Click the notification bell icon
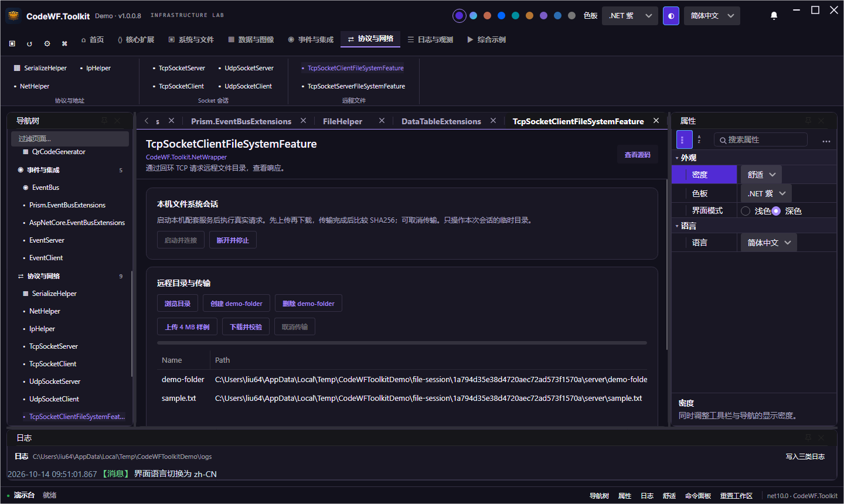 pos(774,16)
